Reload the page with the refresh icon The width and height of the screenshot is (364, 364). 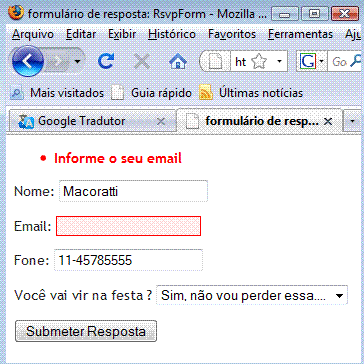(x=106, y=61)
